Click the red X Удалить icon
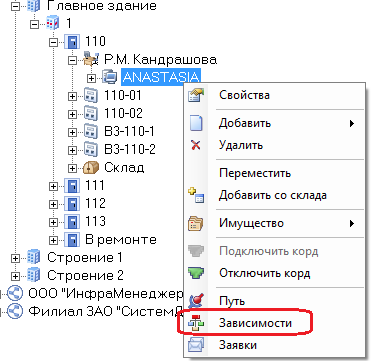 (x=196, y=145)
